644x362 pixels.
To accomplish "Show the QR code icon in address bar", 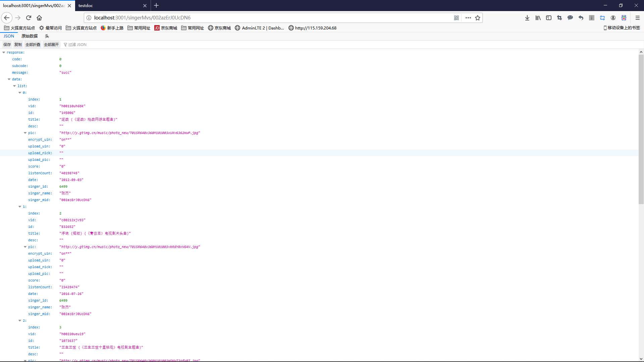I will pos(457,18).
